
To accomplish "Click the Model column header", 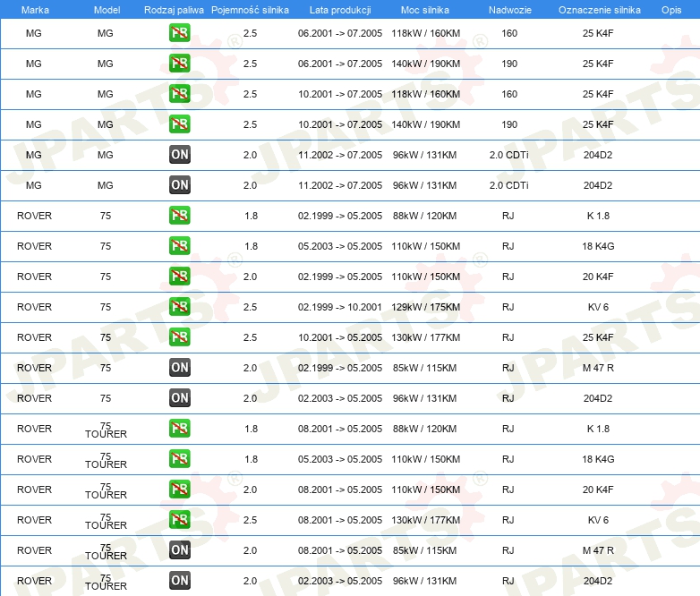I will [x=107, y=10].
